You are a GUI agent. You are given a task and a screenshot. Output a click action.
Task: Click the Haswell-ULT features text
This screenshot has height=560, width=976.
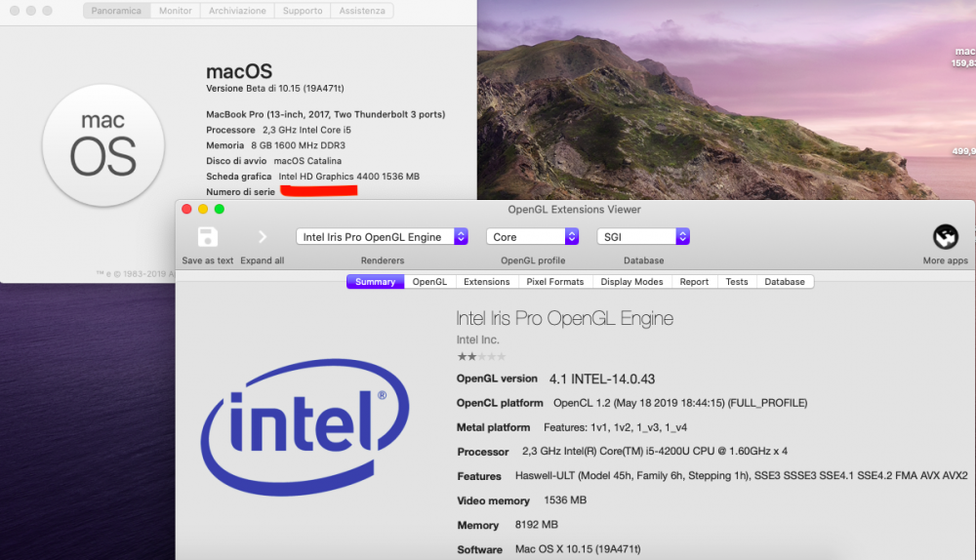pos(742,475)
